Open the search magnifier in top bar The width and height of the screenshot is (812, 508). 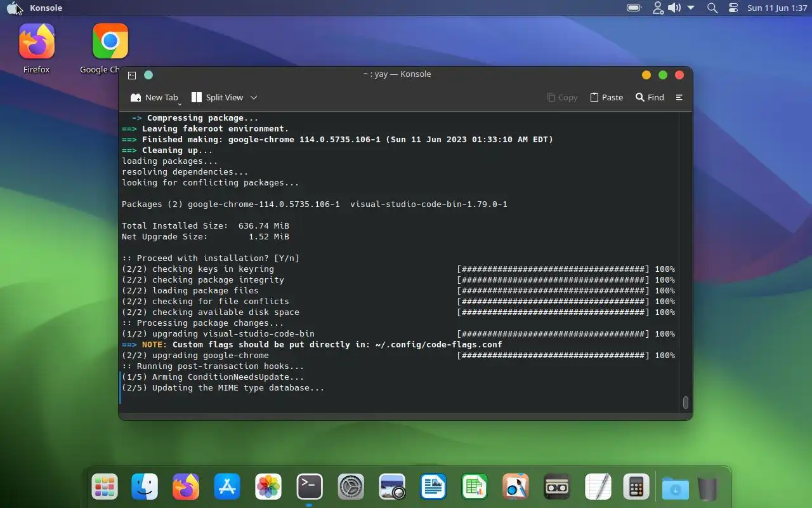coord(712,8)
